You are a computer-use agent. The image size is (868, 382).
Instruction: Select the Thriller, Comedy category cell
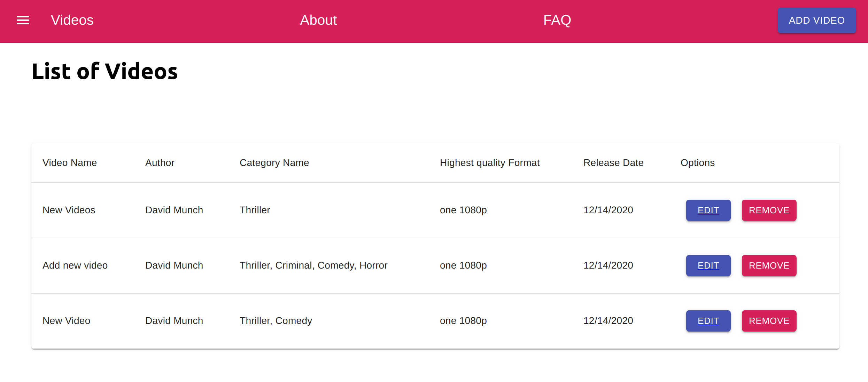click(x=276, y=321)
